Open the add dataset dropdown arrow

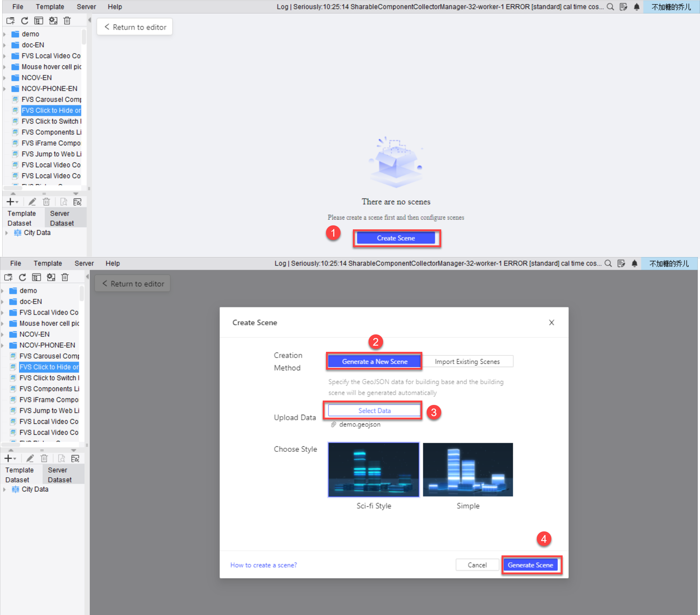click(17, 202)
